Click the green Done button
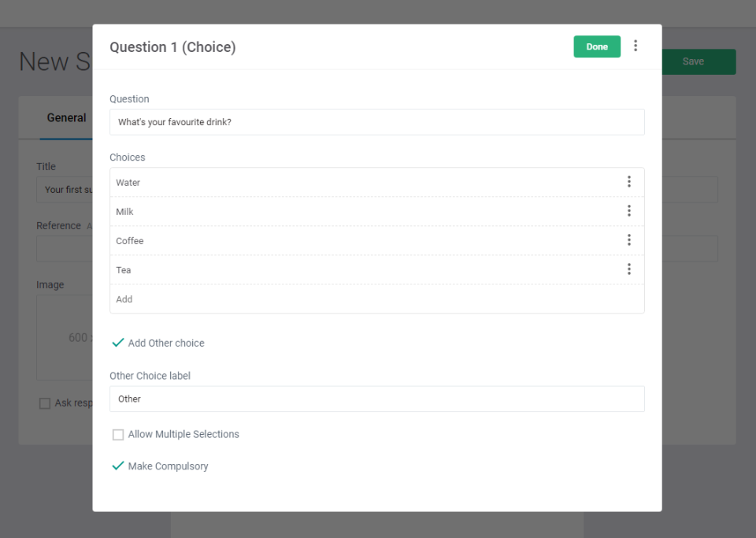 [596, 46]
